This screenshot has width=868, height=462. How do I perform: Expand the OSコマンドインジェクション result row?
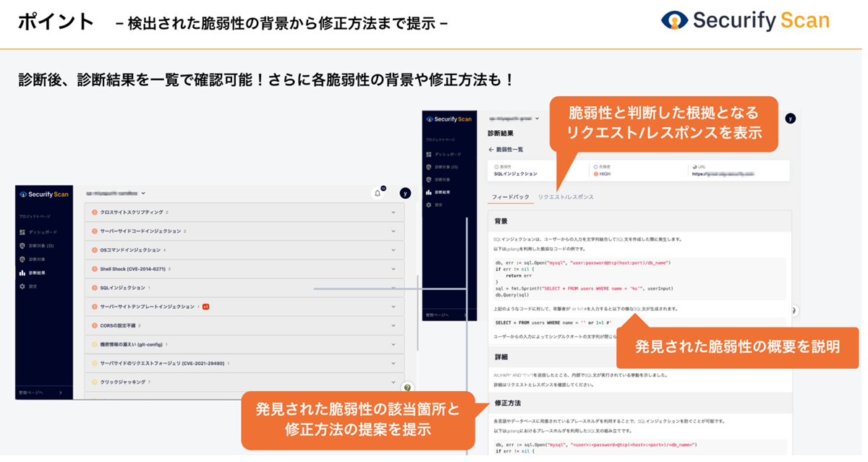[x=393, y=250]
